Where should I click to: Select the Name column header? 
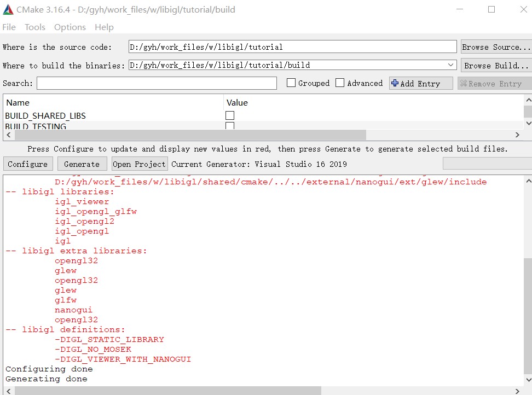coord(18,102)
